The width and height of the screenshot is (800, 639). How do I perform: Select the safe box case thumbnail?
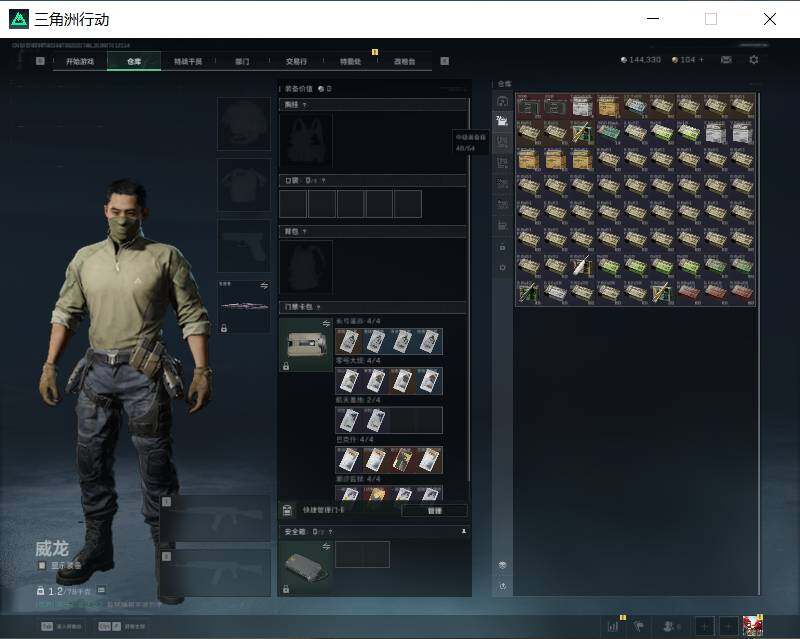point(306,568)
